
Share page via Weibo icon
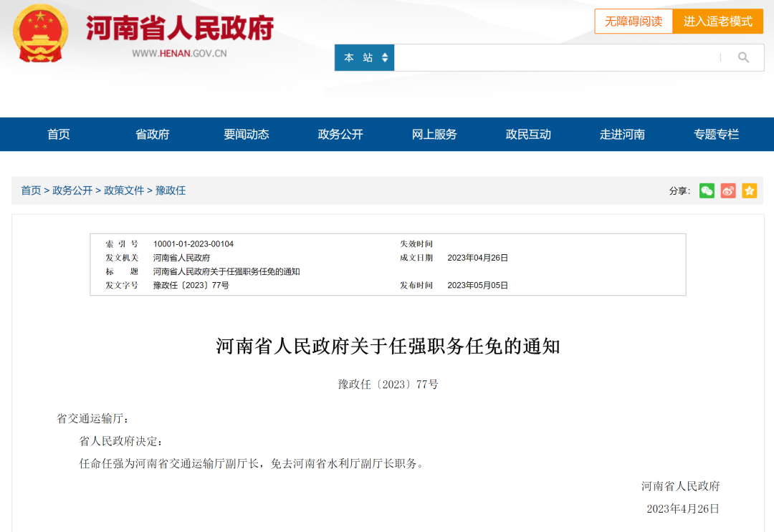point(728,190)
